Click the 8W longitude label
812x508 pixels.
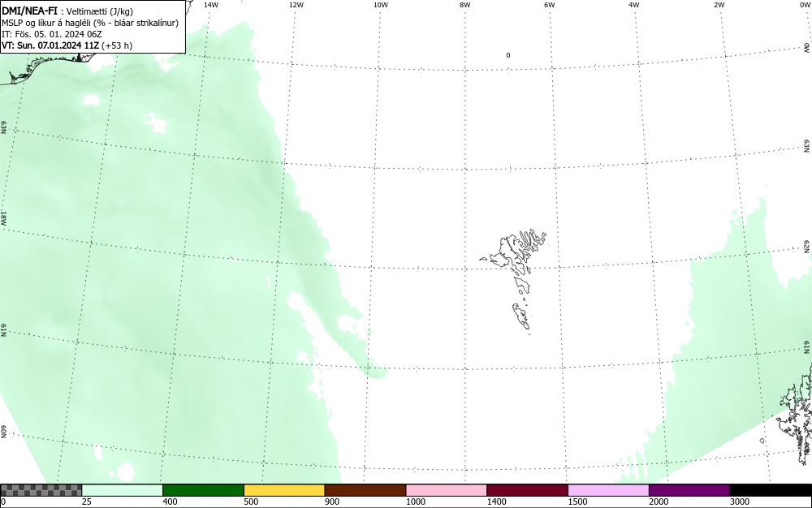coord(465,5)
